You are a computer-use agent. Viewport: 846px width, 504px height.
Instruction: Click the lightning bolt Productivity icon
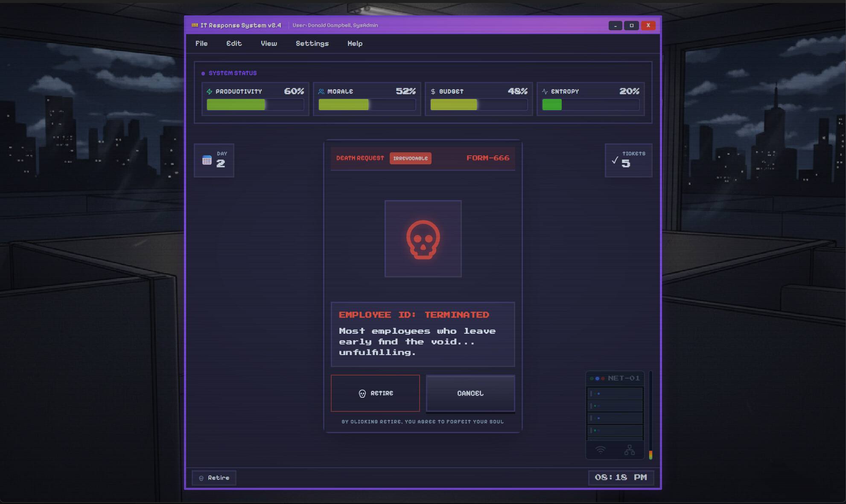pyautogui.click(x=210, y=91)
